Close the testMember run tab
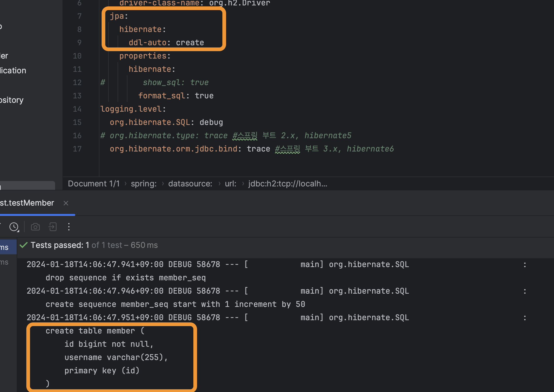Viewport: 554px width, 392px height. (x=66, y=203)
